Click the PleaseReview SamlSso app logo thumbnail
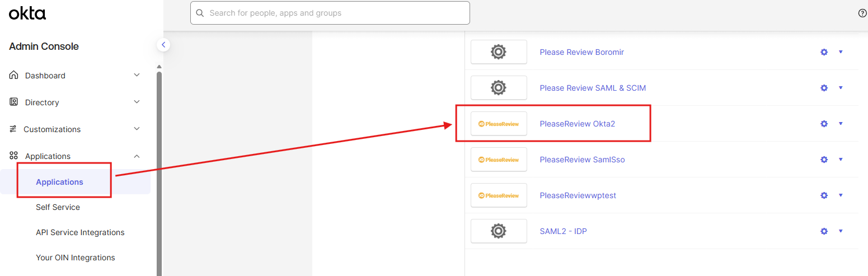The image size is (868, 276). pos(499,160)
